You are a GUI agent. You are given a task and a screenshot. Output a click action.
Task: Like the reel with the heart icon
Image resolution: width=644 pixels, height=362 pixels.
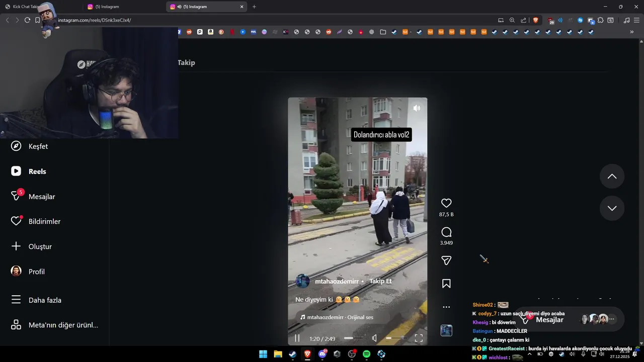click(x=446, y=203)
